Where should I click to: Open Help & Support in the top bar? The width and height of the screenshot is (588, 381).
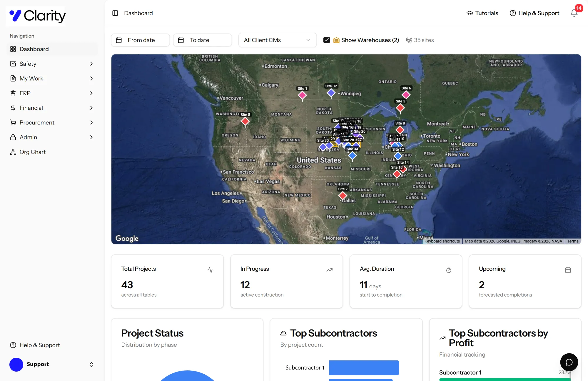[x=534, y=13]
